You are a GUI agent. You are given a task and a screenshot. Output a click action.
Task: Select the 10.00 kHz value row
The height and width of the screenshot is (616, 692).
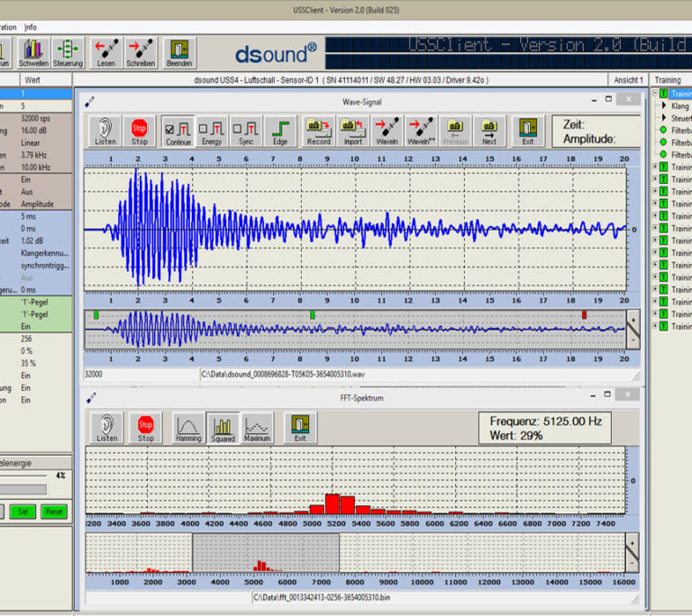36,168
